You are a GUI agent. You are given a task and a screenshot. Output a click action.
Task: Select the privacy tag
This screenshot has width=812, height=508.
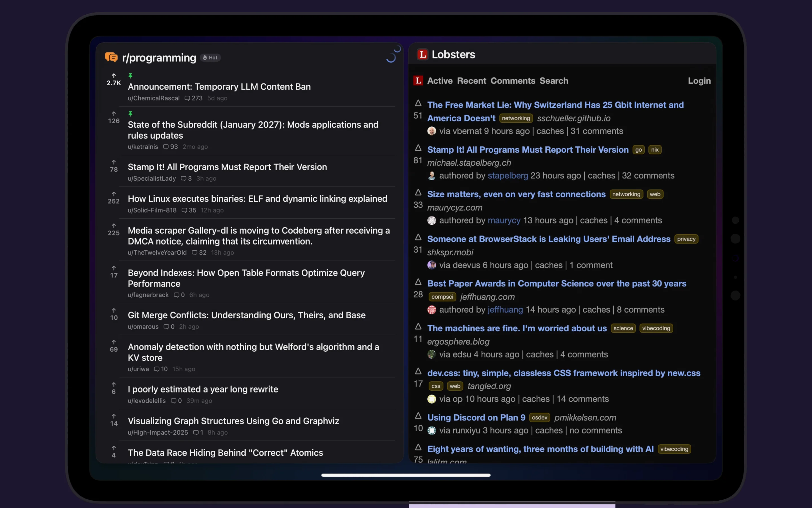pyautogui.click(x=686, y=239)
